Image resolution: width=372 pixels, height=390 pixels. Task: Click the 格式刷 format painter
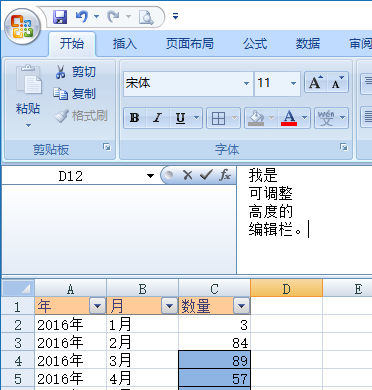click(x=81, y=116)
